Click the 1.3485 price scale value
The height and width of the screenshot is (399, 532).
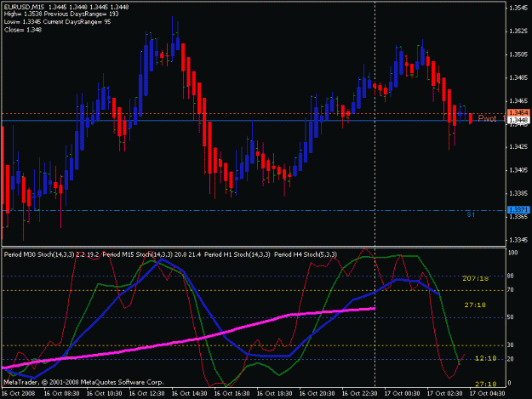tap(518, 77)
